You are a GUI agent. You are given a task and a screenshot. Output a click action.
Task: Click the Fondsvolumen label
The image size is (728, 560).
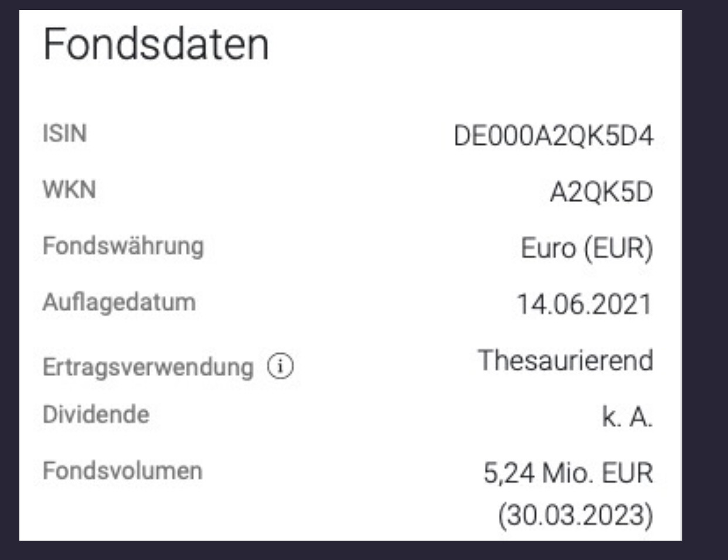tap(123, 471)
